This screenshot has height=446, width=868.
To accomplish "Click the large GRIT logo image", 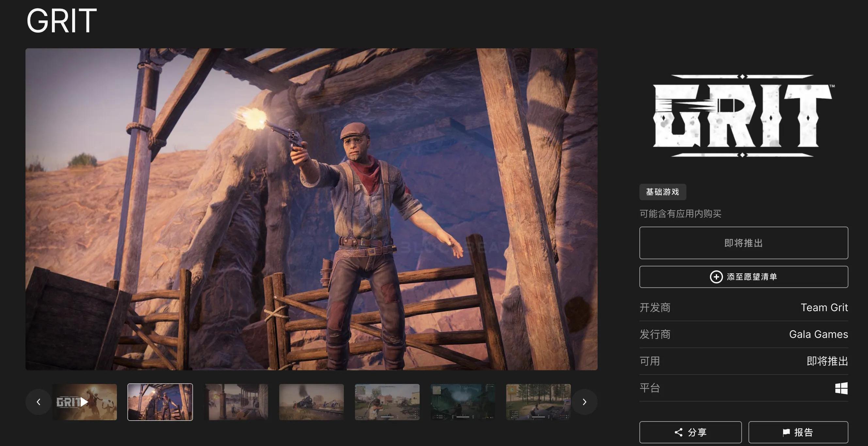I will coord(743,116).
